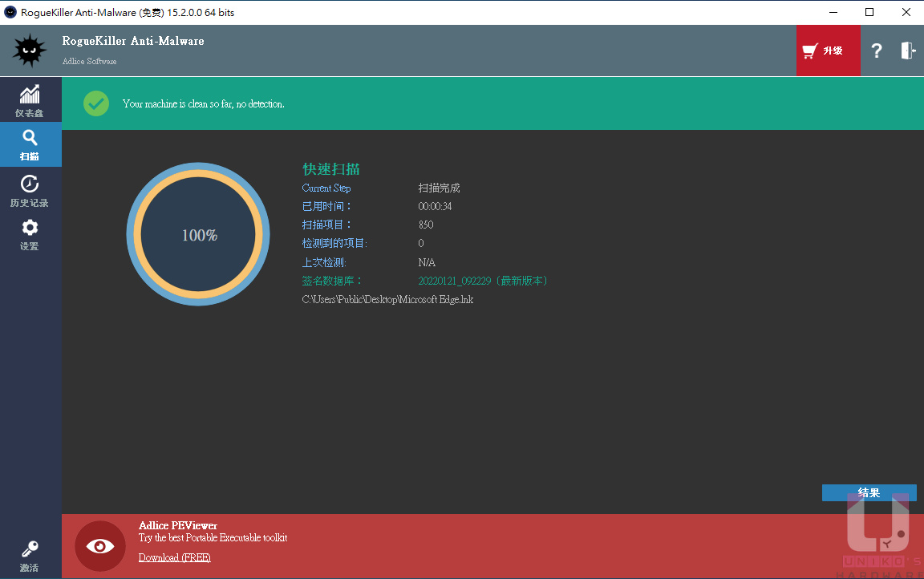This screenshot has width=924, height=579.
Task: Click 'Your machine is clean so far' message
Action: pyautogui.click(x=203, y=104)
